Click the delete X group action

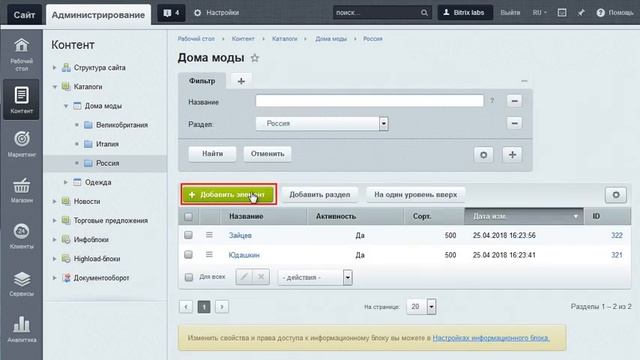pos(261,277)
